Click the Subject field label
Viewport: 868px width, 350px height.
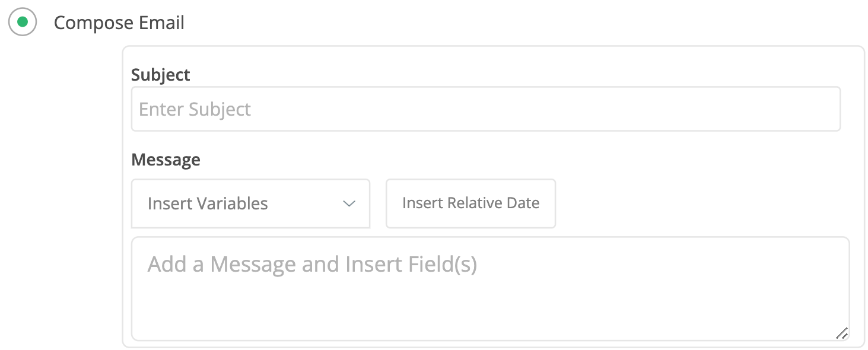click(x=161, y=75)
